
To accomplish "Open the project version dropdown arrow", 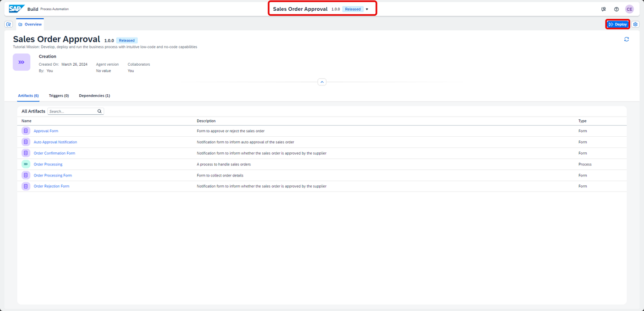I will click(367, 9).
